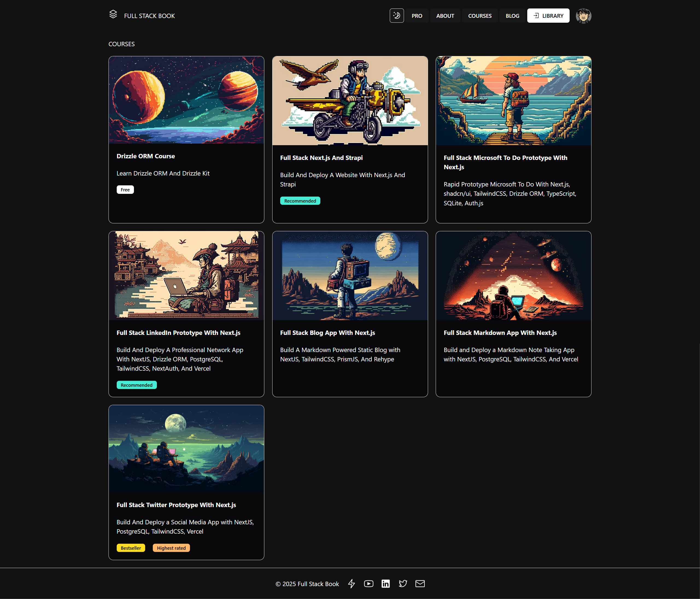
Task: Open the LinkedIn icon in footer
Action: click(385, 584)
